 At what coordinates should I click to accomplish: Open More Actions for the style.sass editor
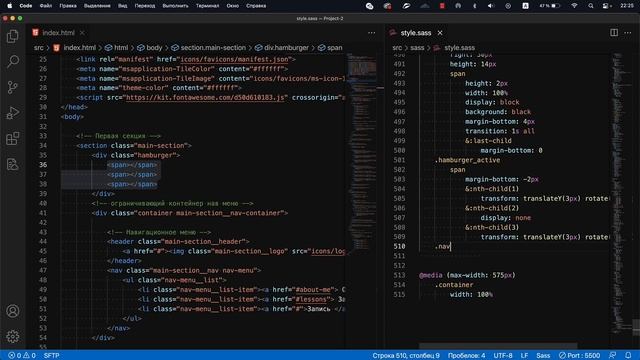click(628, 33)
